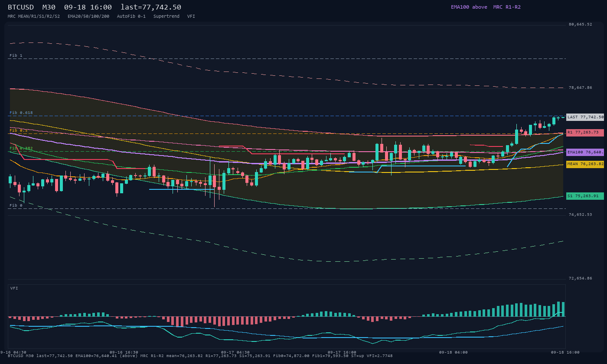
Task: Click the "Fib 1" level label
Action: (x=16, y=55)
